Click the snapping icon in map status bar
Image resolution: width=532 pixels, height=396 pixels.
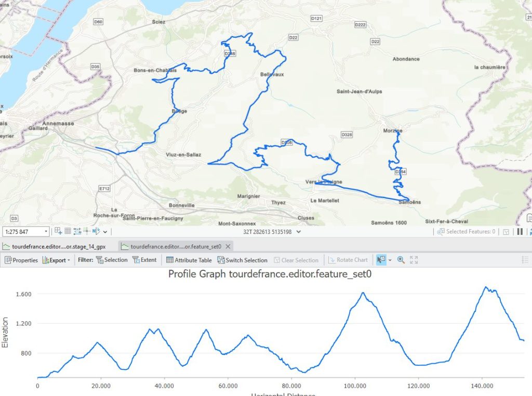[58, 231]
